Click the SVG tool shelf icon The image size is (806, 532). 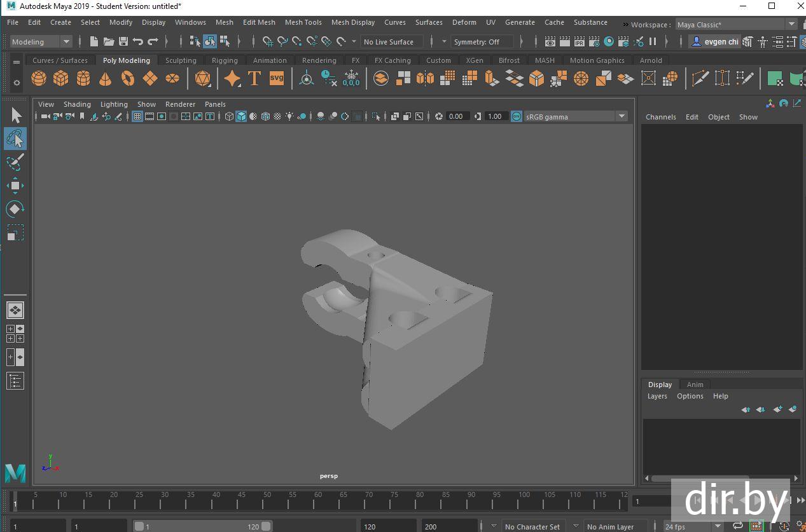277,78
